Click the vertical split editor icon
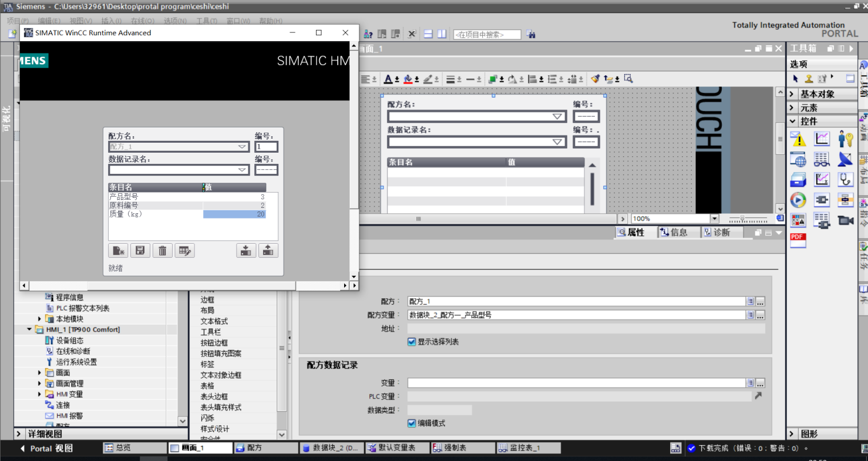The image size is (868, 461). pos(442,34)
